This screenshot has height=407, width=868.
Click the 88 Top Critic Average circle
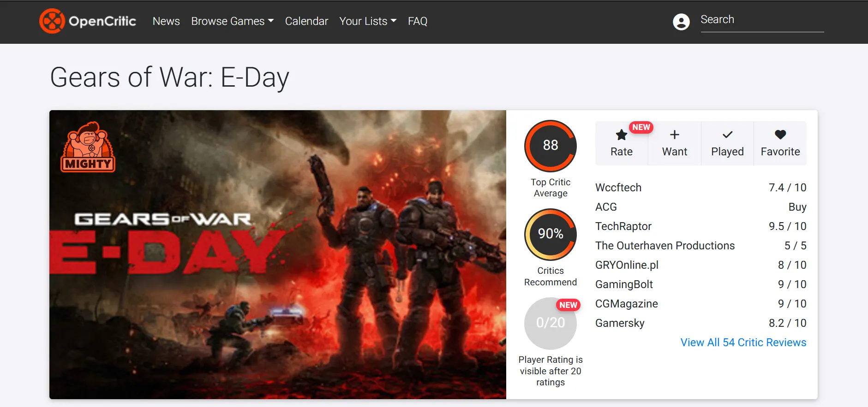tap(551, 146)
